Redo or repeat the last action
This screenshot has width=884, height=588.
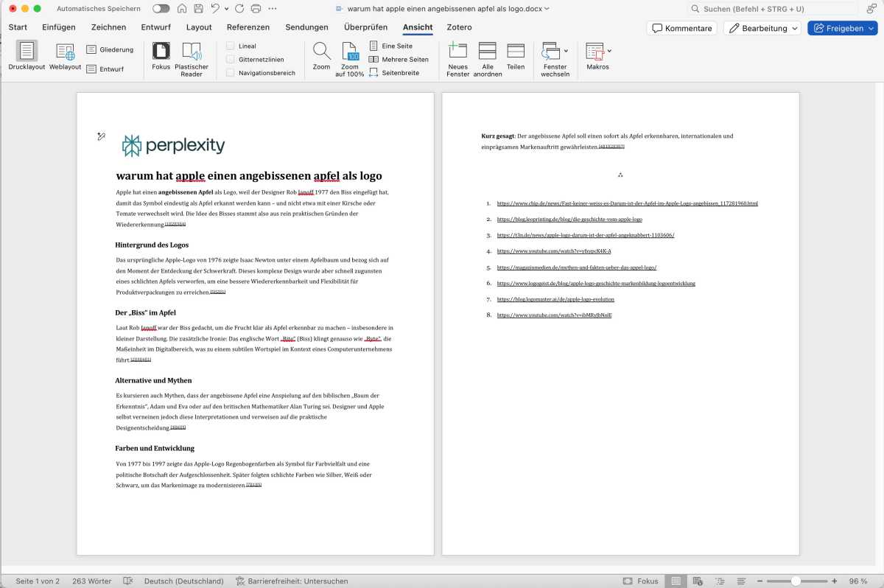coord(239,9)
